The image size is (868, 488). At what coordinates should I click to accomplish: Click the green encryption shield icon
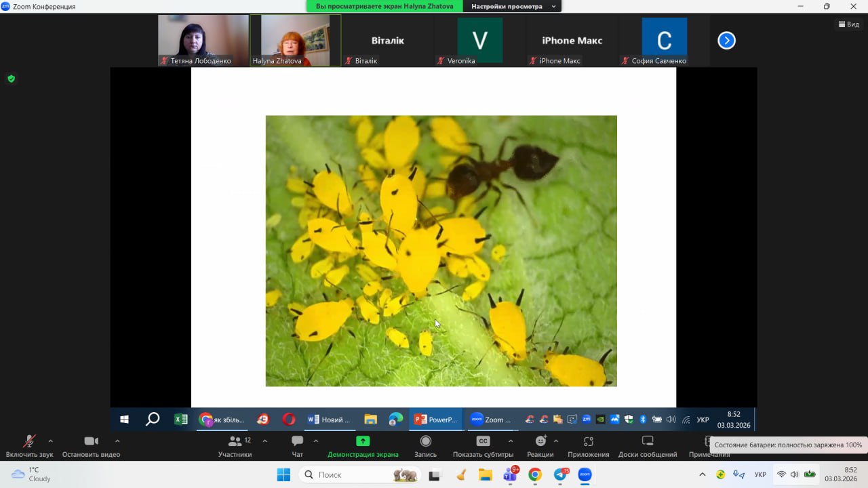(11, 79)
